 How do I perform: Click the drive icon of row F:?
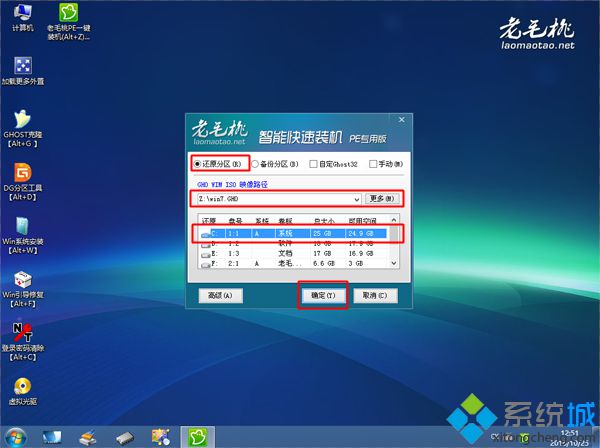pos(206,264)
